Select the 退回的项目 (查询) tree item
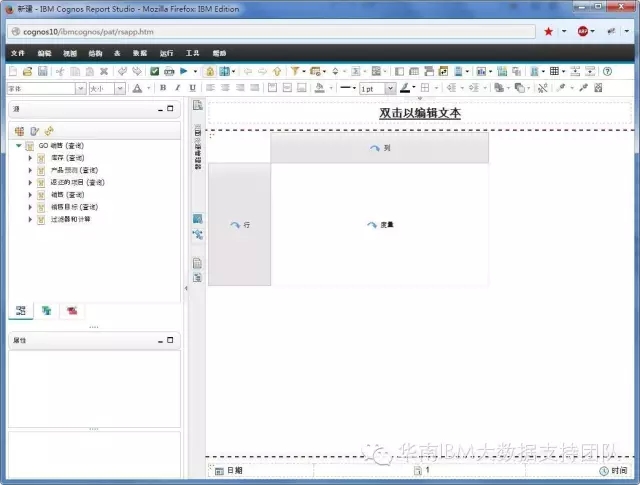640x485 pixels. (x=78, y=182)
